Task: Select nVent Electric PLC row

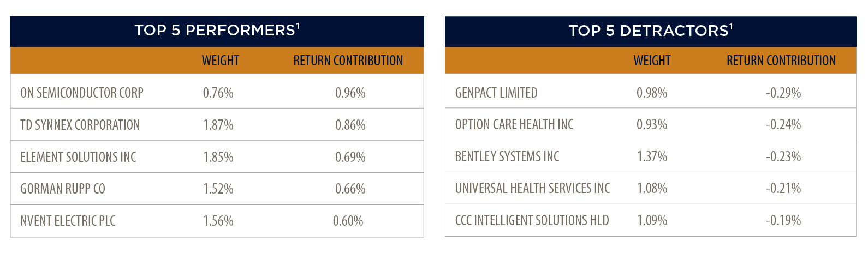Action: pos(217,221)
